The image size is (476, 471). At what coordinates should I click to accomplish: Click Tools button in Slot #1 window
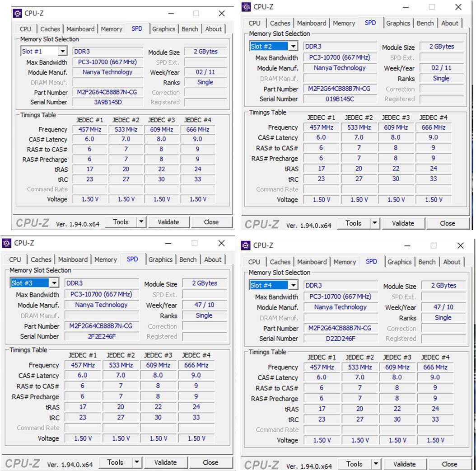click(x=121, y=222)
